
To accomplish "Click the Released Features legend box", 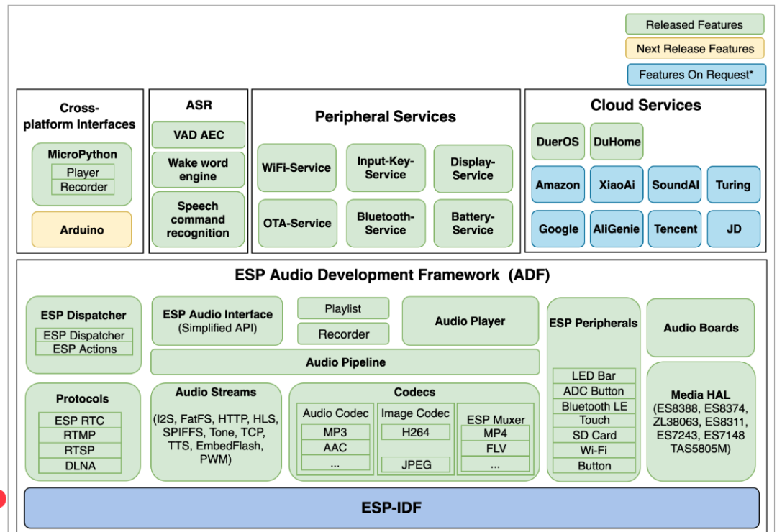I will tap(694, 24).
